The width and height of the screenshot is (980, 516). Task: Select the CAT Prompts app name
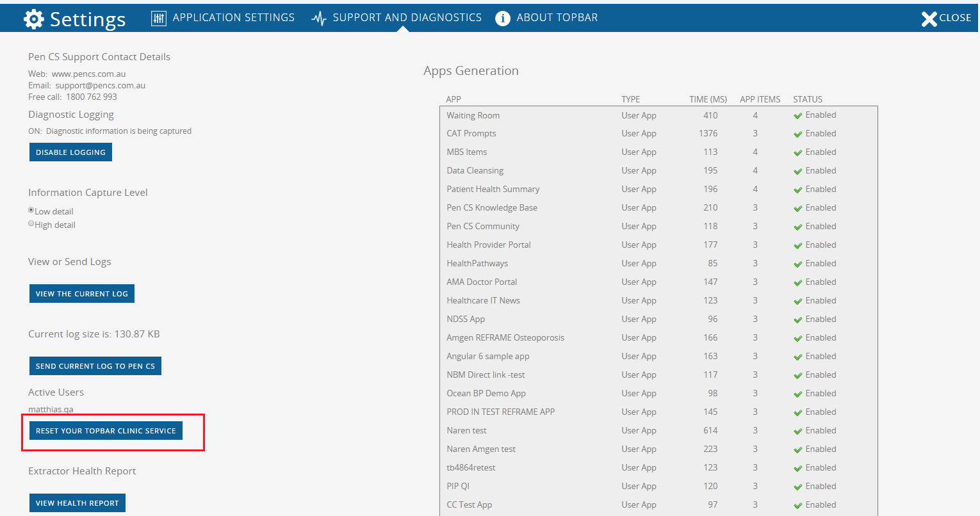coord(471,133)
